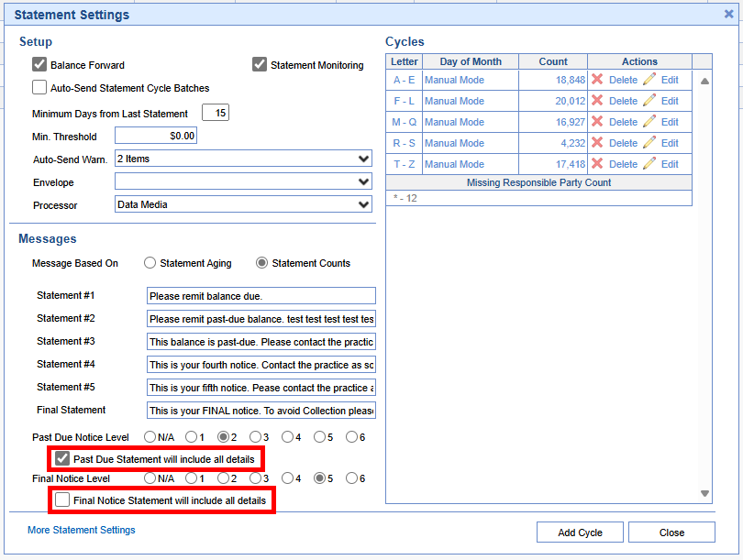Click the Statement #4 message field
743x560 pixels.
click(261, 365)
